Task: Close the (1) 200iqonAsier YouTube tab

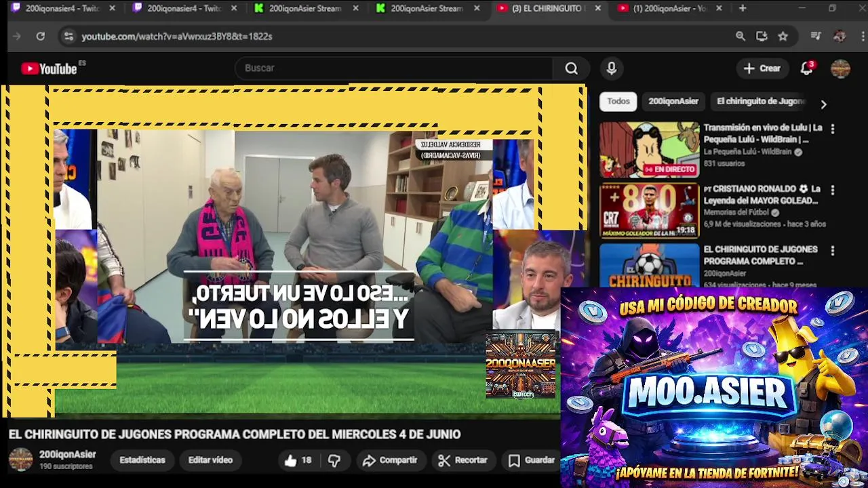Action: (719, 9)
